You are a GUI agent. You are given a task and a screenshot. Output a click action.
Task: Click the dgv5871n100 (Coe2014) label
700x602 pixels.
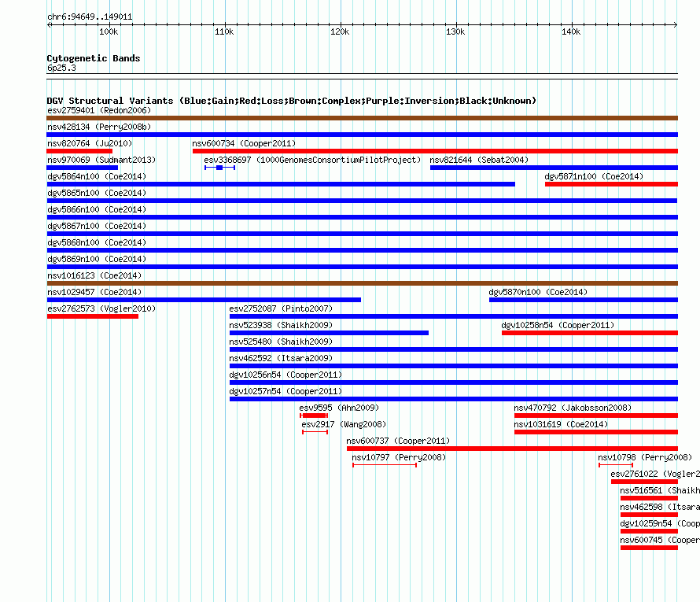[x=594, y=176]
